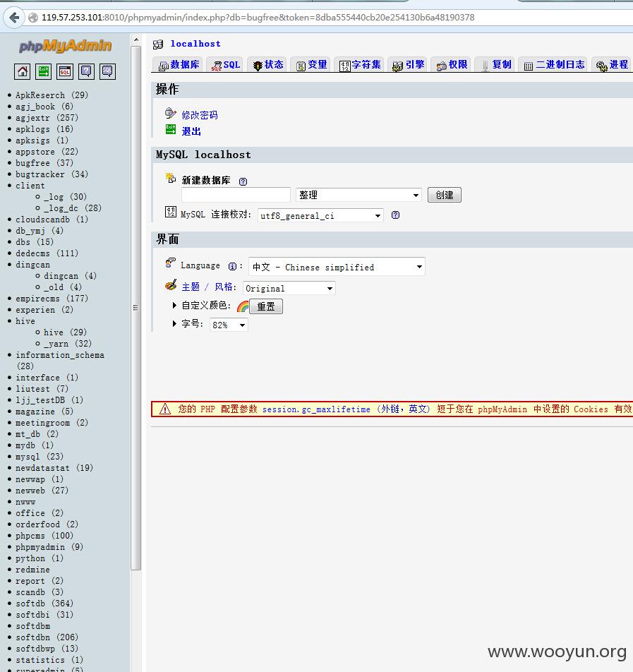The height and width of the screenshot is (672, 633).
Task: Open the 字符集 tab
Action: tap(360, 65)
